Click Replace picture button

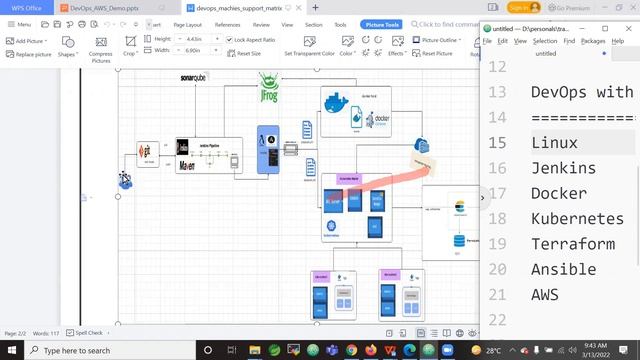(x=29, y=54)
